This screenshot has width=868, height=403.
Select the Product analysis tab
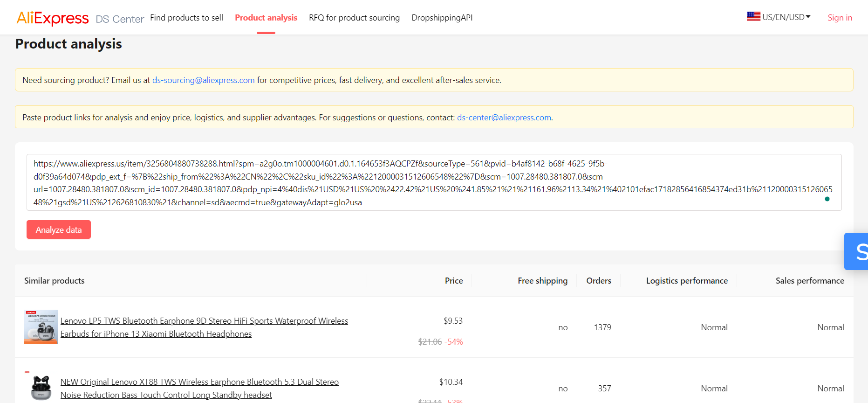266,18
